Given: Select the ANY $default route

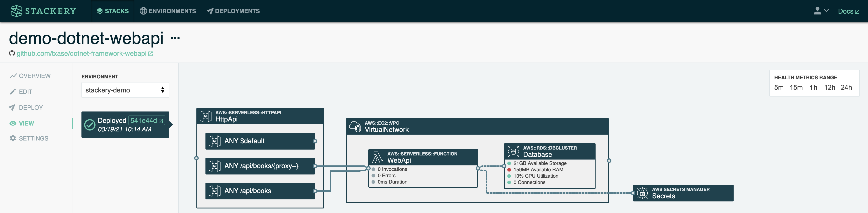Looking at the screenshot, I should point(260,141).
